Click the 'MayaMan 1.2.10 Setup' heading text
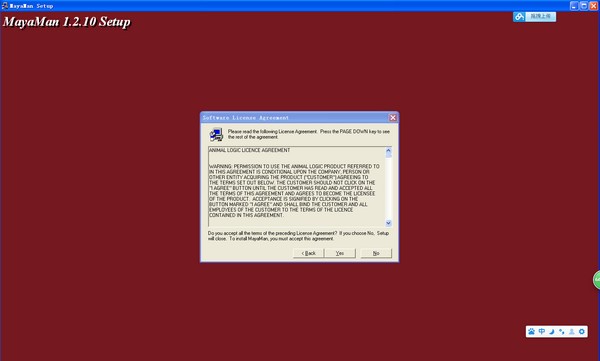600x361 pixels. [x=67, y=22]
